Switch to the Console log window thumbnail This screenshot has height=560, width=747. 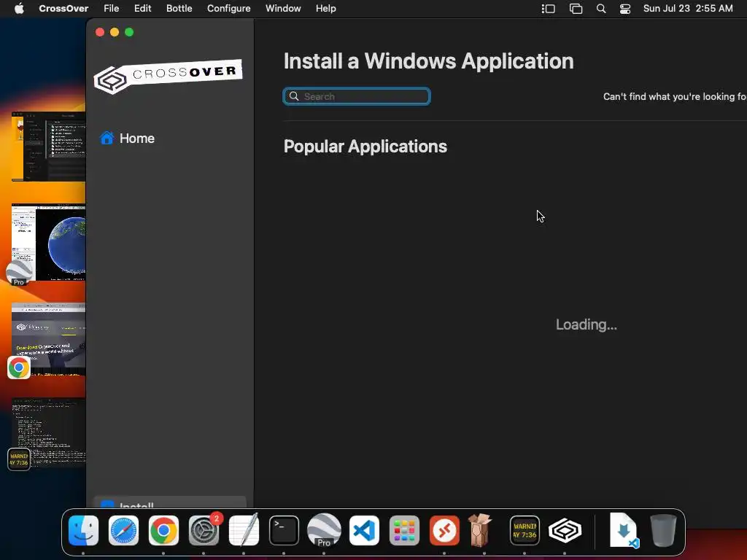click(49, 433)
